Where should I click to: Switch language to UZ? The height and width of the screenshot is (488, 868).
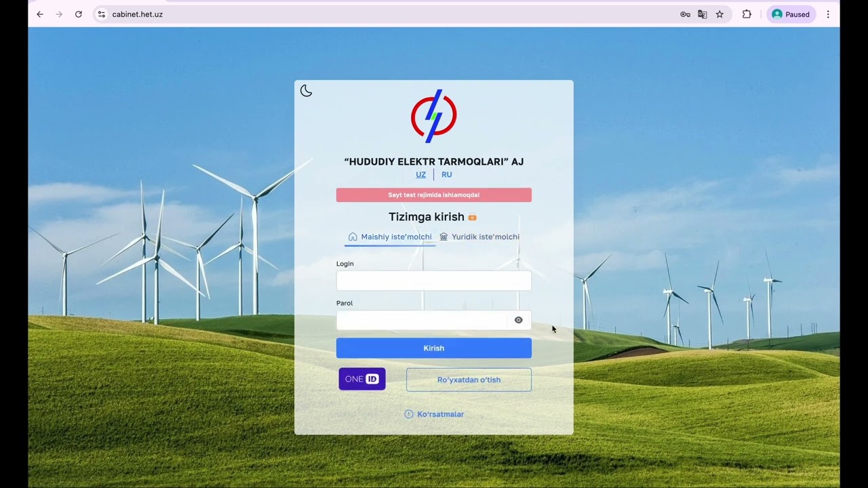[x=420, y=174]
